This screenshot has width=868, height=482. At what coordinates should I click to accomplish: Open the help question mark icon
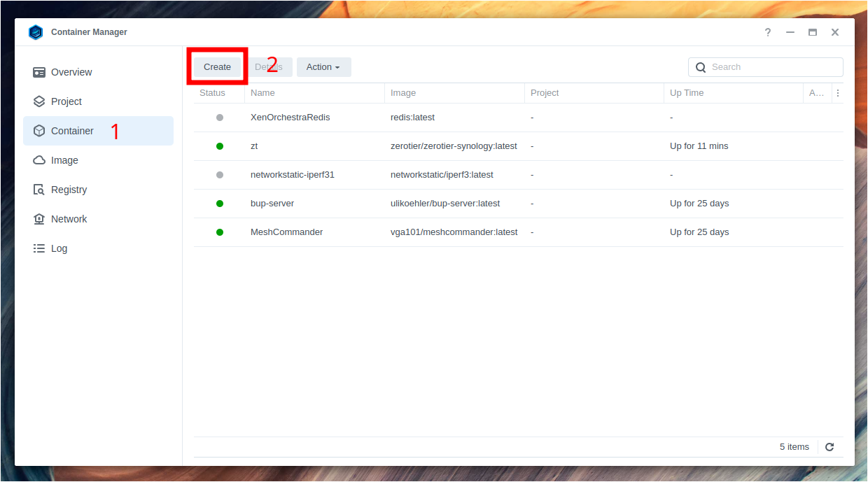(x=768, y=32)
